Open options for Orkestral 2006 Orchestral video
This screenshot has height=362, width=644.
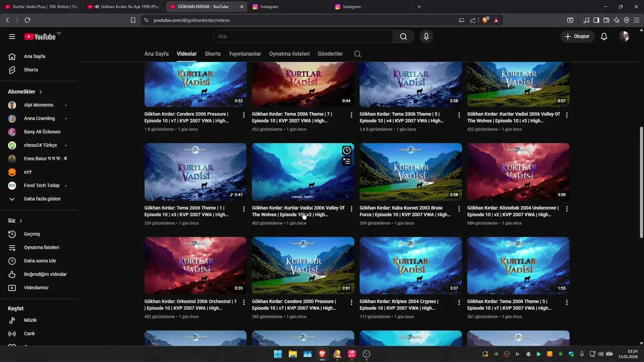tap(244, 302)
